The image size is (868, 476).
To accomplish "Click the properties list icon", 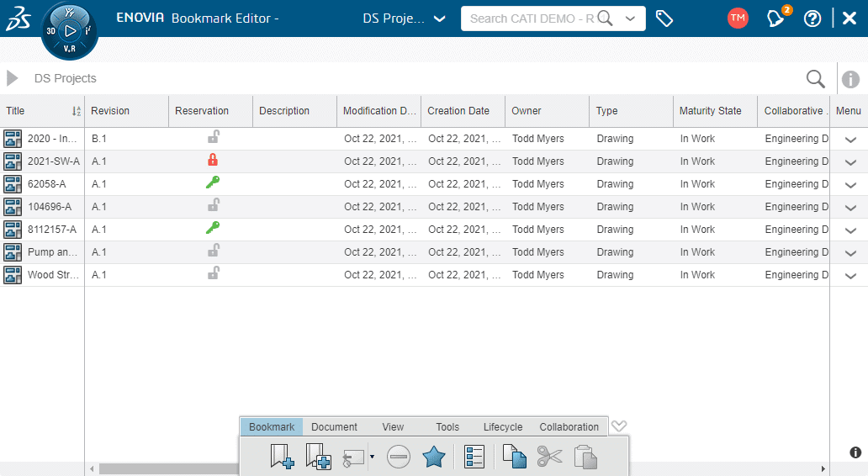I will click(474, 457).
